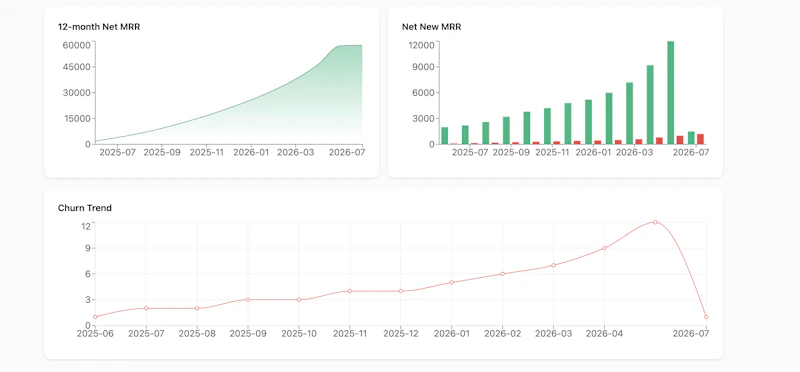Click 2025-11 x-axis label in 12-month Net MRR chart
800x372 pixels.
tap(208, 153)
